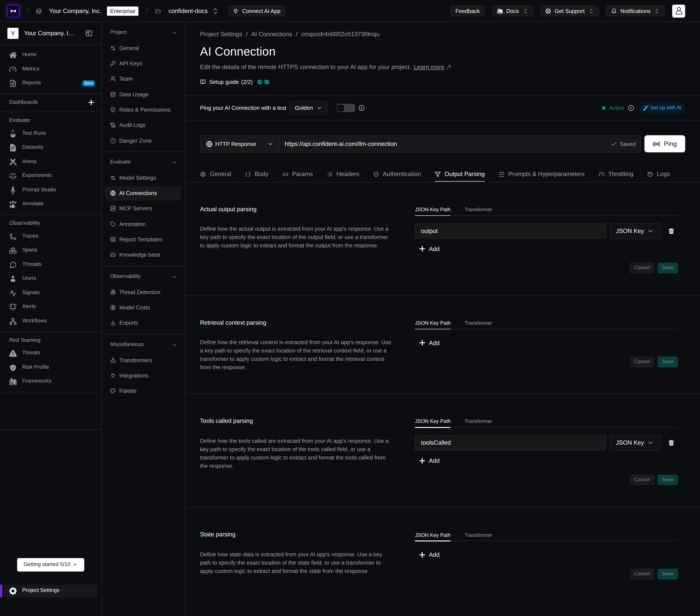Click the info icon next to ping toggle
The width and height of the screenshot is (700, 616).
361,108
